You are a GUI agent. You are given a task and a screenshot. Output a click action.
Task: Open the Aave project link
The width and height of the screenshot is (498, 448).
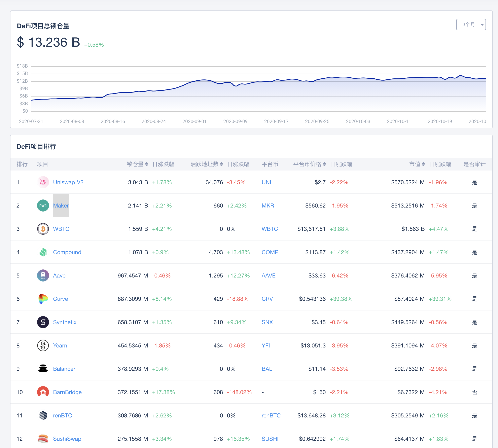coord(59,276)
